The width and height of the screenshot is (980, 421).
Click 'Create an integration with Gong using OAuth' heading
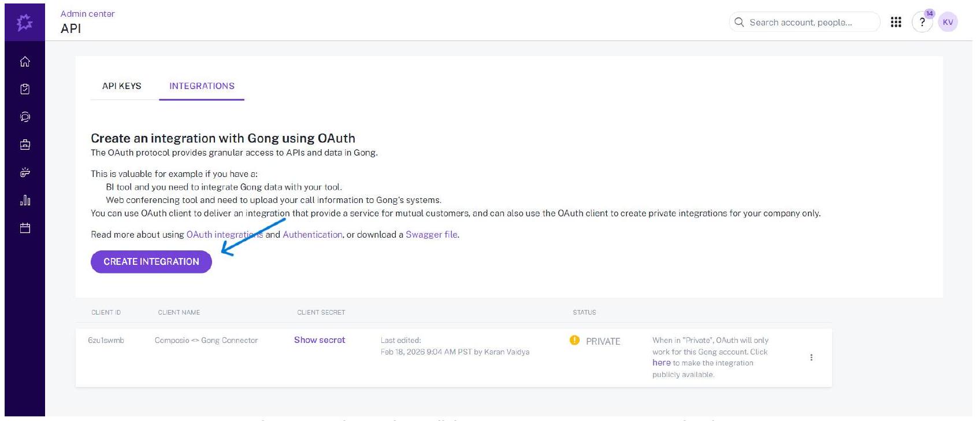[x=223, y=138]
